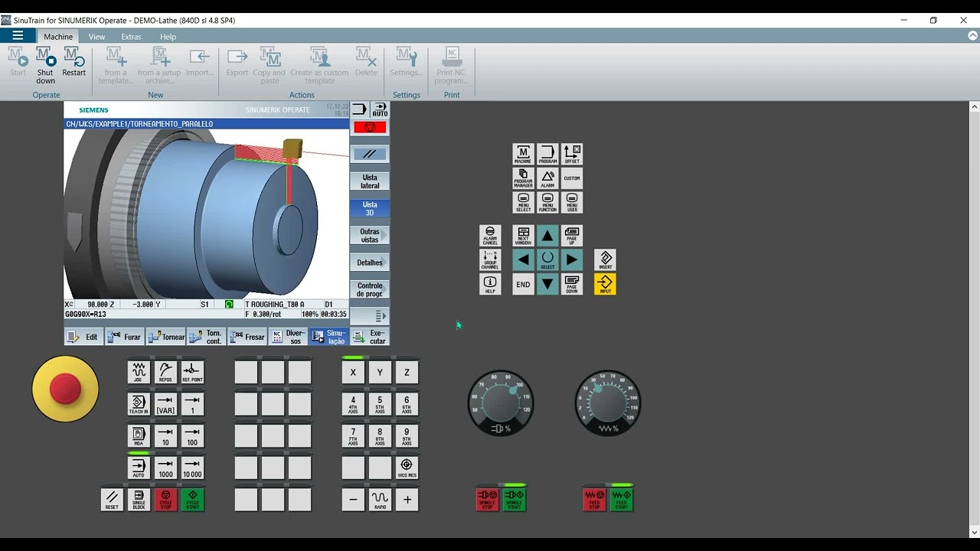Click the red SPINDLE STOP key
Viewport: 980px width, 551px height.
[487, 500]
